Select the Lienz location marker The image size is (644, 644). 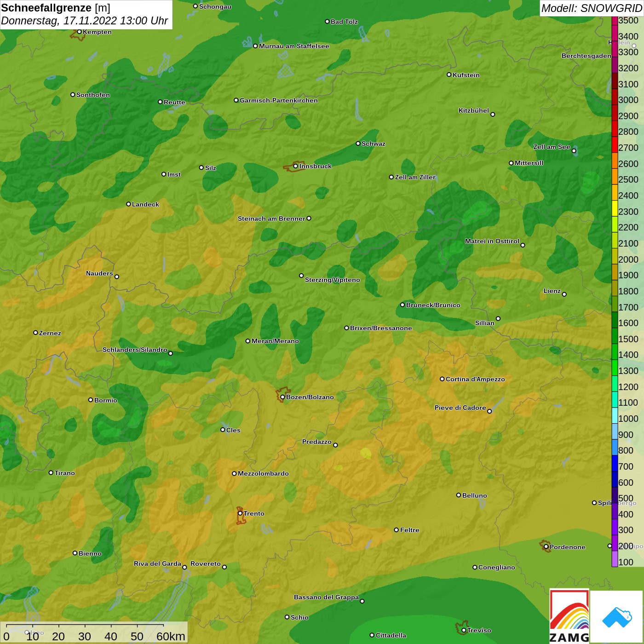[x=564, y=294]
